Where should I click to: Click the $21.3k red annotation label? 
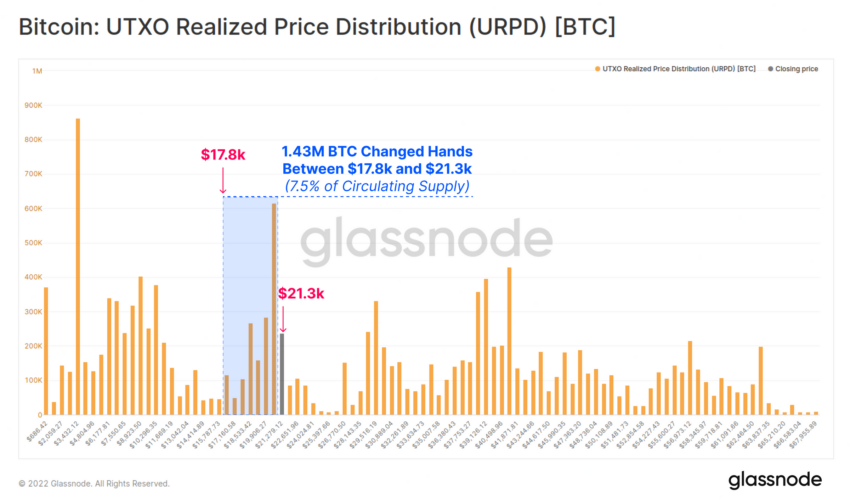point(301,294)
